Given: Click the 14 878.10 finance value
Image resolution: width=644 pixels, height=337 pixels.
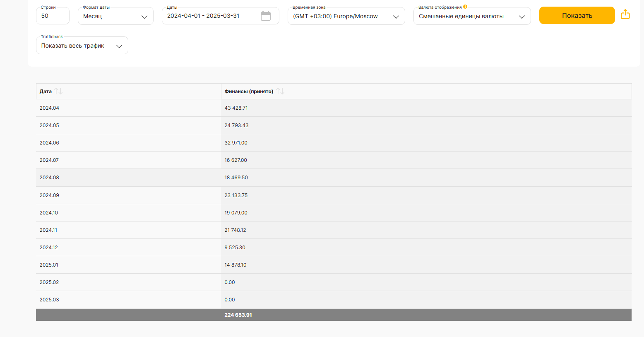Looking at the screenshot, I should click(235, 265).
